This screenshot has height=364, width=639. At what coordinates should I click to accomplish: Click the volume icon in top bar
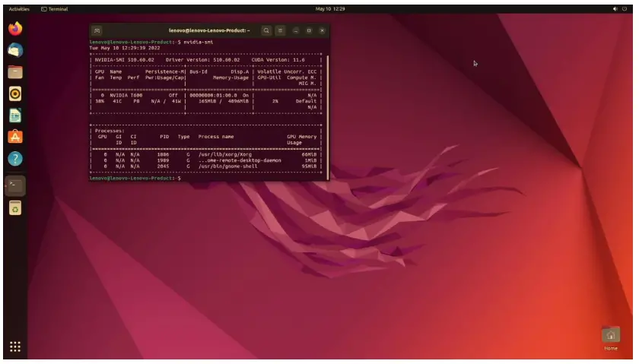615,9
